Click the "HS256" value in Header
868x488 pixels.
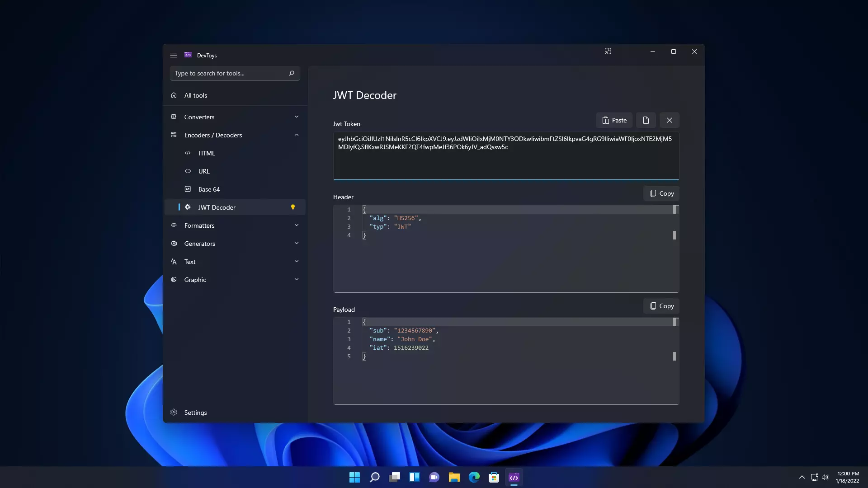(406, 218)
